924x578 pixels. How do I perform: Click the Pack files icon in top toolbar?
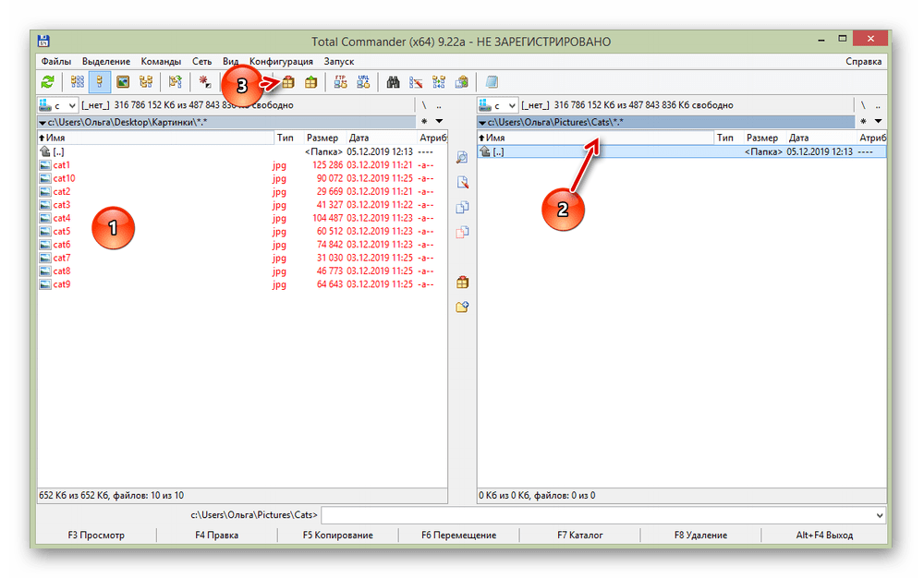(288, 82)
